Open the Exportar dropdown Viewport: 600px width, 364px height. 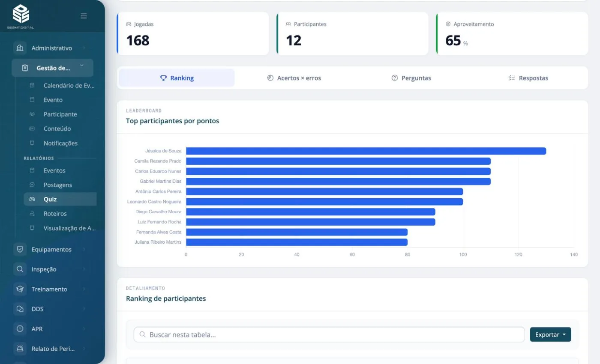click(551, 334)
